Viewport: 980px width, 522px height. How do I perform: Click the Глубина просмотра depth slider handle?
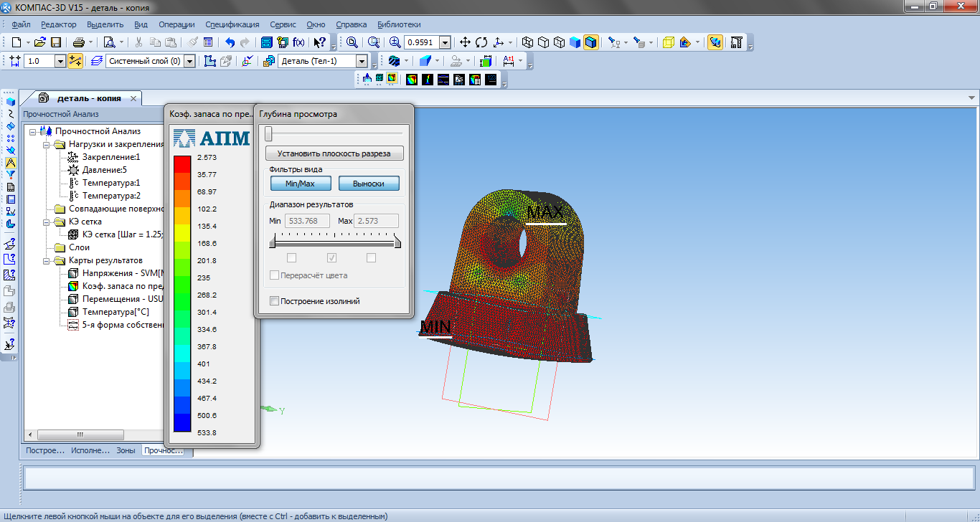point(268,133)
